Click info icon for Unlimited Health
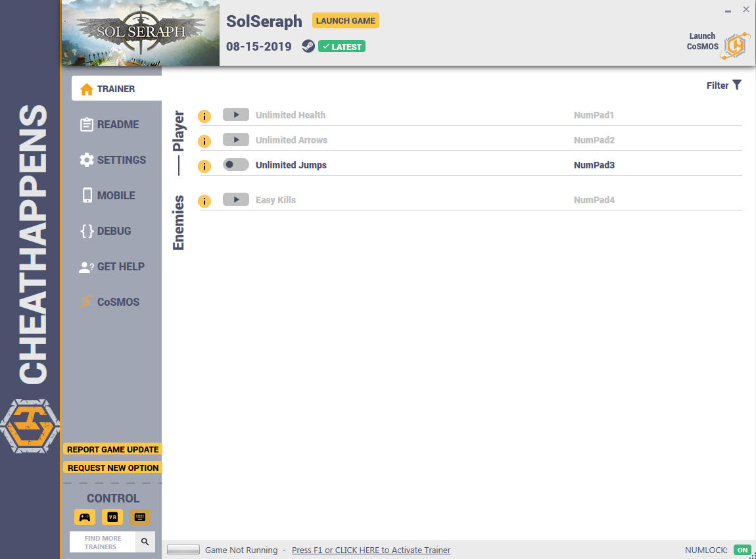 (204, 116)
